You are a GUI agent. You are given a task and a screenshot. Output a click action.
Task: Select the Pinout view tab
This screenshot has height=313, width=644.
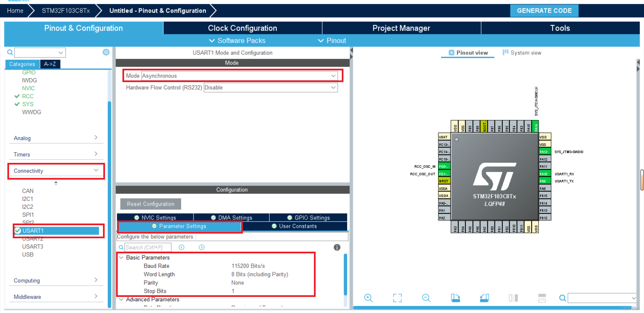468,53
